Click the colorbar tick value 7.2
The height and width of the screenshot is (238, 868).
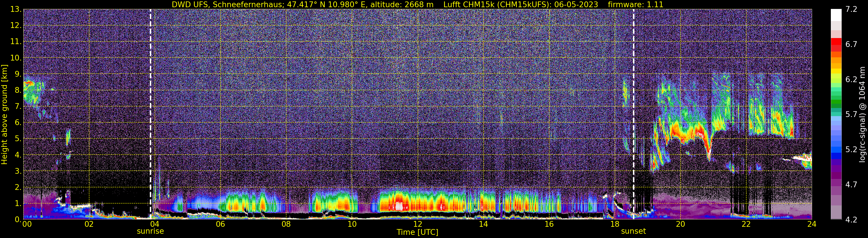(851, 9)
